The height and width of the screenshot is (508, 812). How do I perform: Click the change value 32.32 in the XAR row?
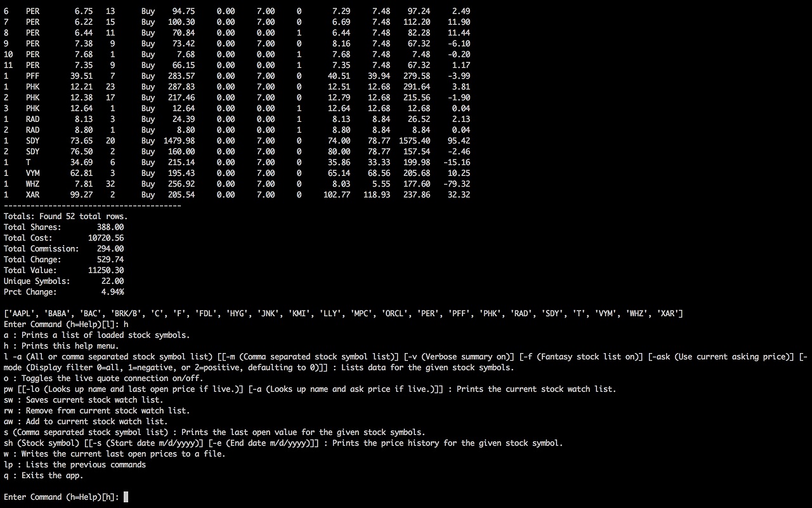(459, 195)
